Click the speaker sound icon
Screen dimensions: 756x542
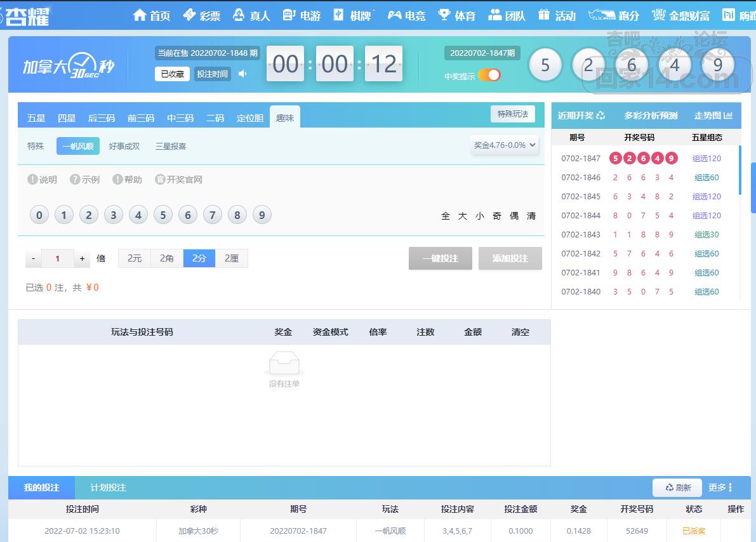pyautogui.click(x=242, y=74)
